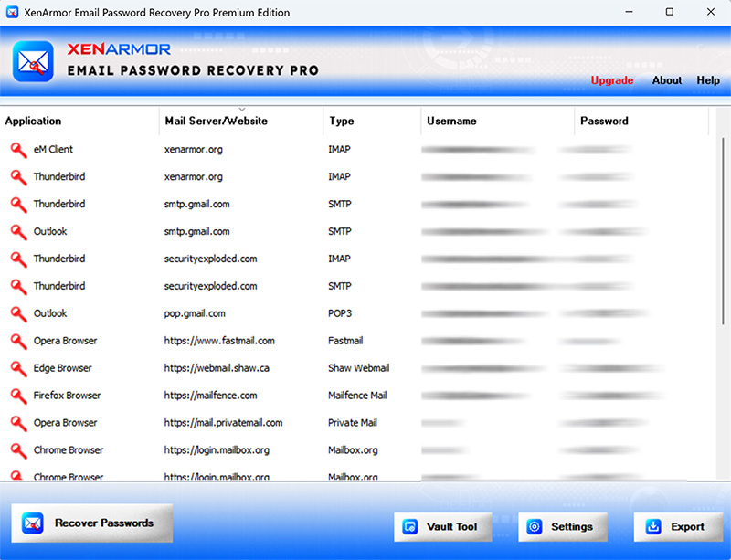731x560 pixels.
Task: Sort by Mail Server/Website column header
Action: point(241,122)
